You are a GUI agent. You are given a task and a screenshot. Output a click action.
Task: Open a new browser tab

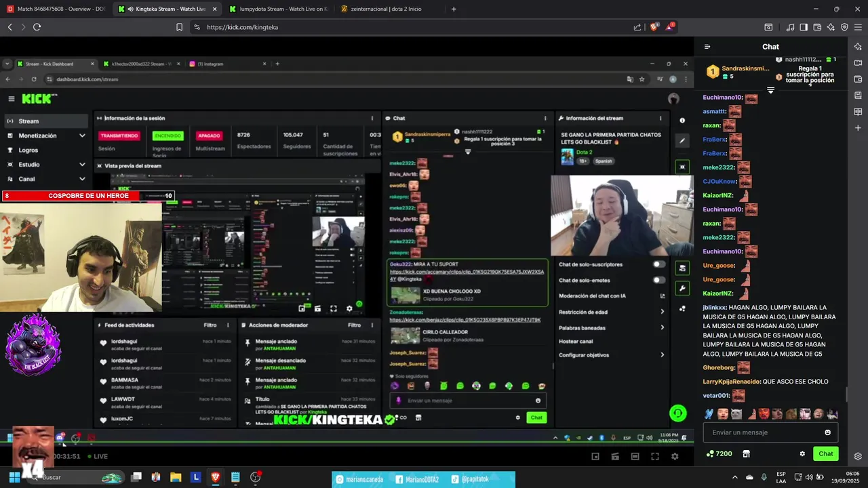pos(454,9)
